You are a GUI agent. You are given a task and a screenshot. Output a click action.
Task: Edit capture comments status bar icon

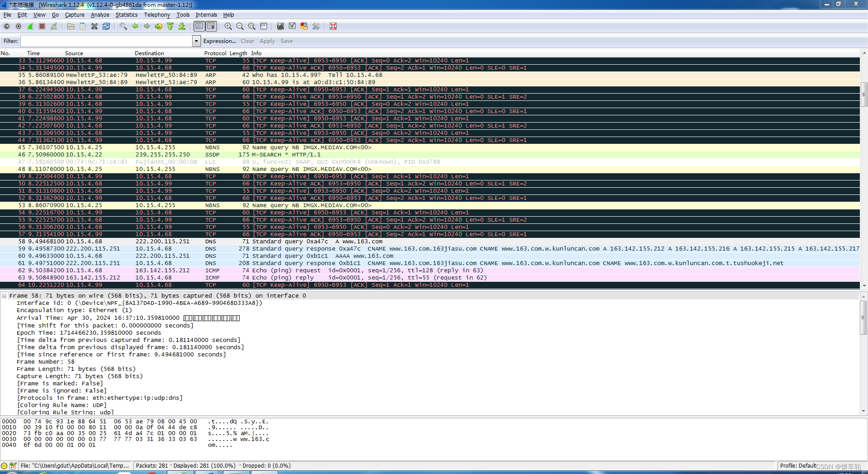13,465
